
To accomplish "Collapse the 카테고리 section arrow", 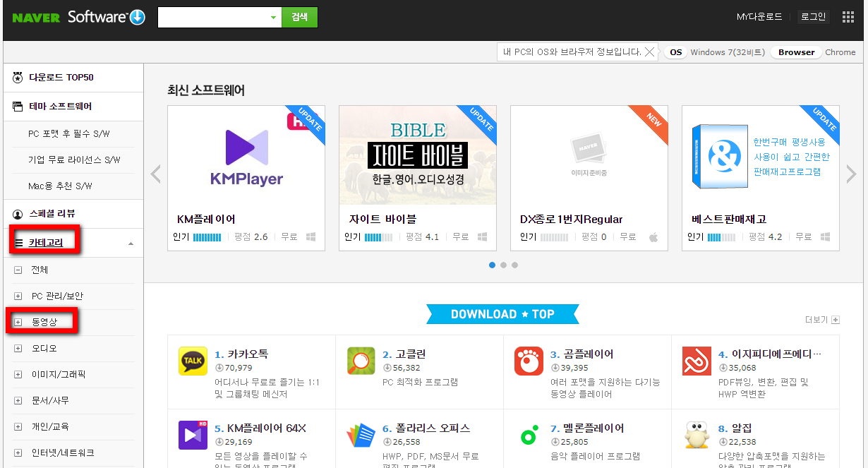I will point(131,244).
